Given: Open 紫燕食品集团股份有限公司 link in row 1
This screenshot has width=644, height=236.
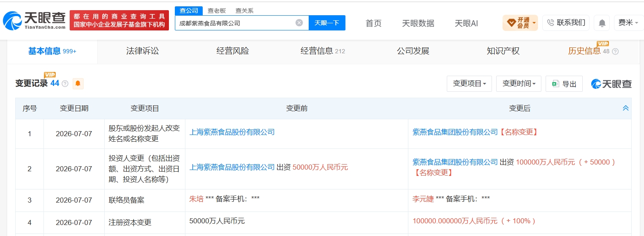Looking at the screenshot, I should pyautogui.click(x=455, y=132).
